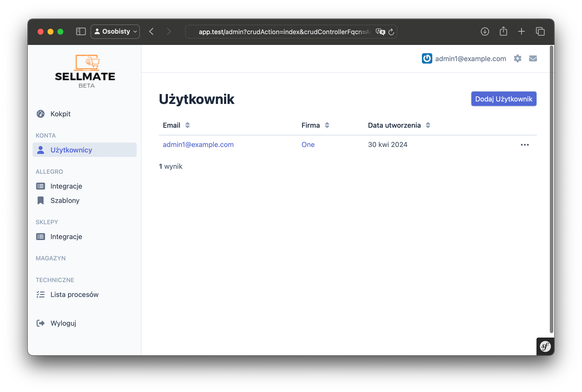Click the 30 kwi 2024 date cell
This screenshot has width=582, height=392.
pos(388,145)
